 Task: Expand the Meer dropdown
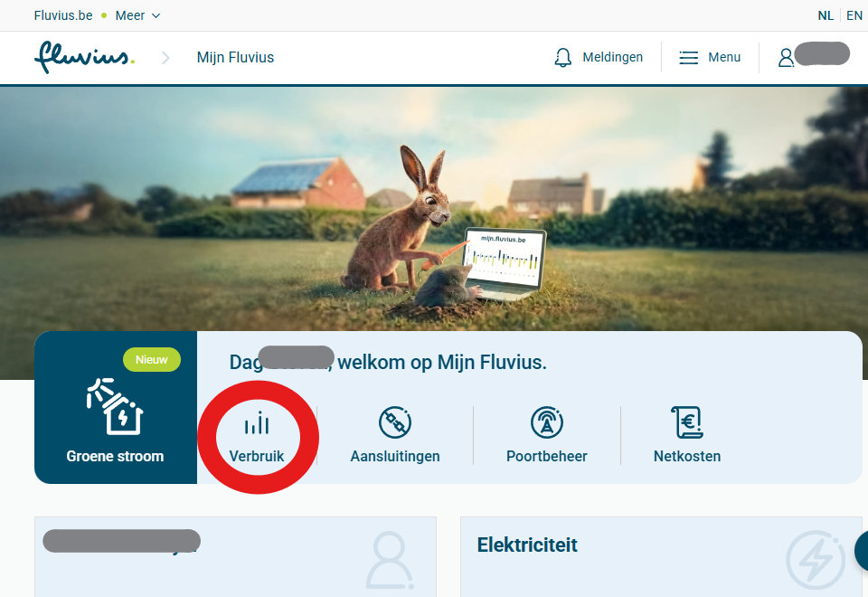[137, 15]
